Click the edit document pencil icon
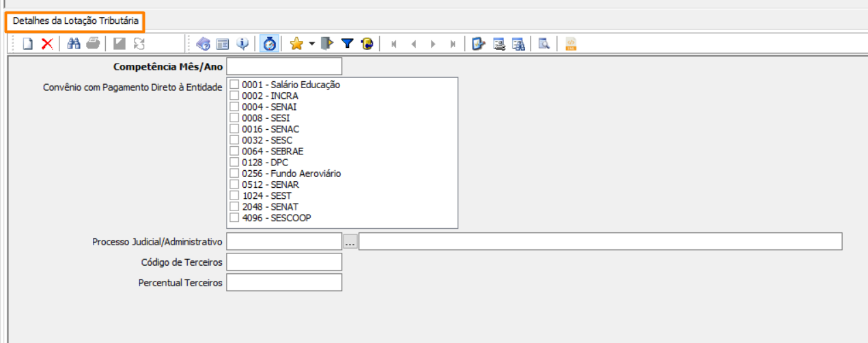The width and height of the screenshot is (868, 343). coord(479,44)
